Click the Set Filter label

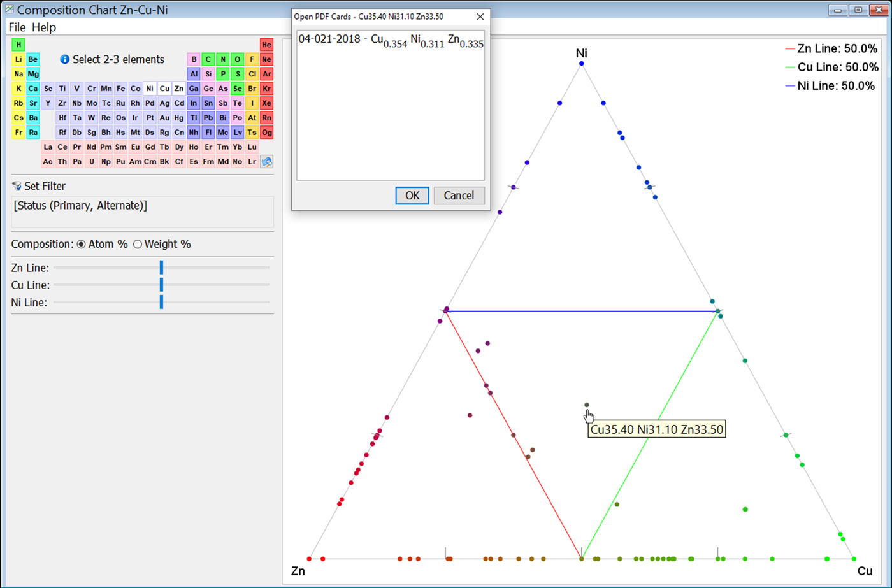[45, 186]
